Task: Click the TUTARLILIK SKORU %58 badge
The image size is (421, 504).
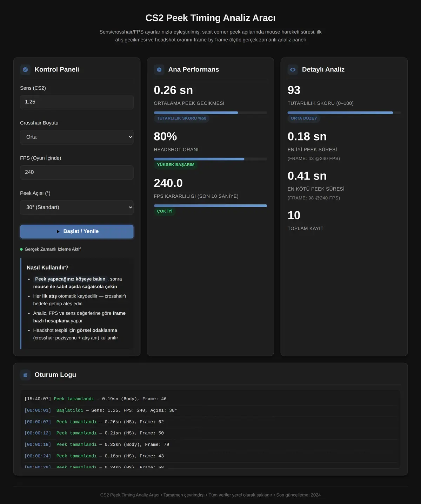Action: point(182,118)
